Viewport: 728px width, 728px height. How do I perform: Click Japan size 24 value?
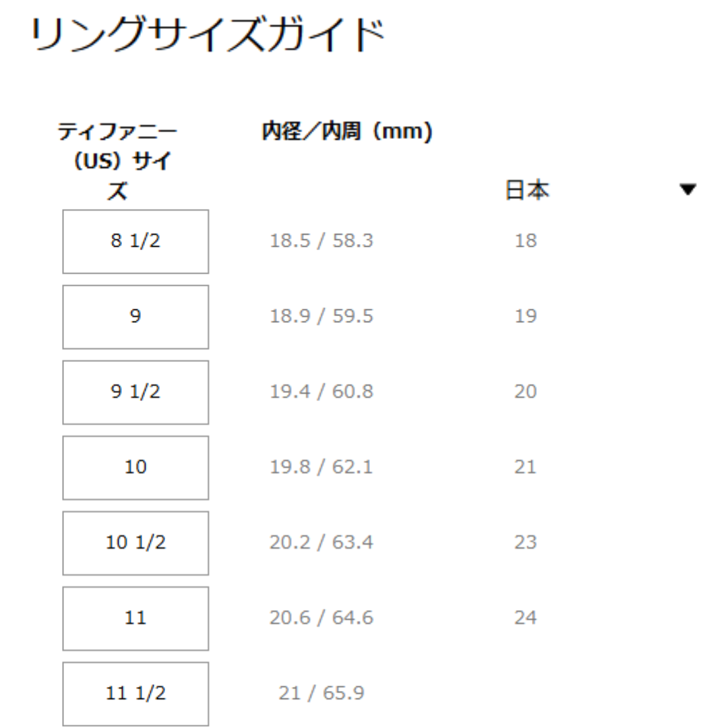coord(526,619)
